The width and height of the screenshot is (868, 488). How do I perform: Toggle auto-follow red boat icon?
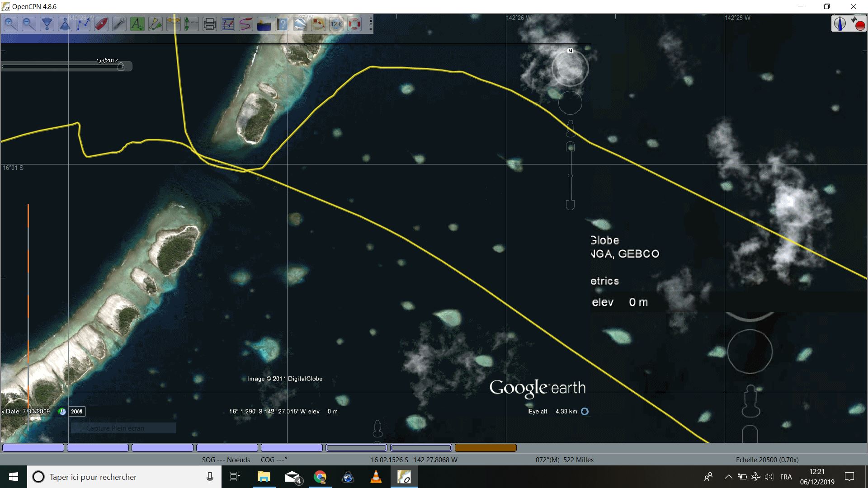click(x=101, y=24)
